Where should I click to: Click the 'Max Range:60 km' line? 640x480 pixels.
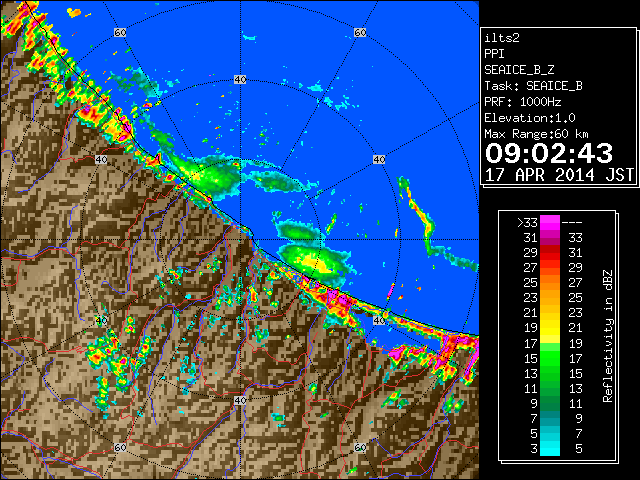(536, 134)
